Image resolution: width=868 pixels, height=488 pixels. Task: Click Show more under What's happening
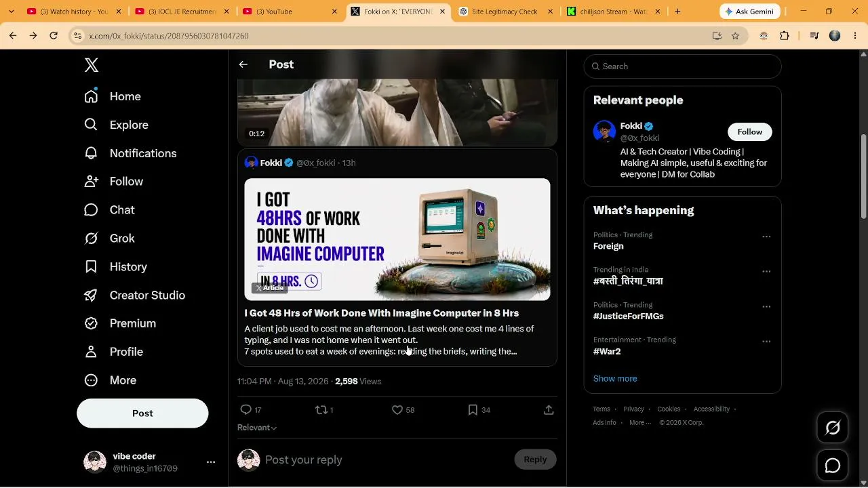click(615, 379)
